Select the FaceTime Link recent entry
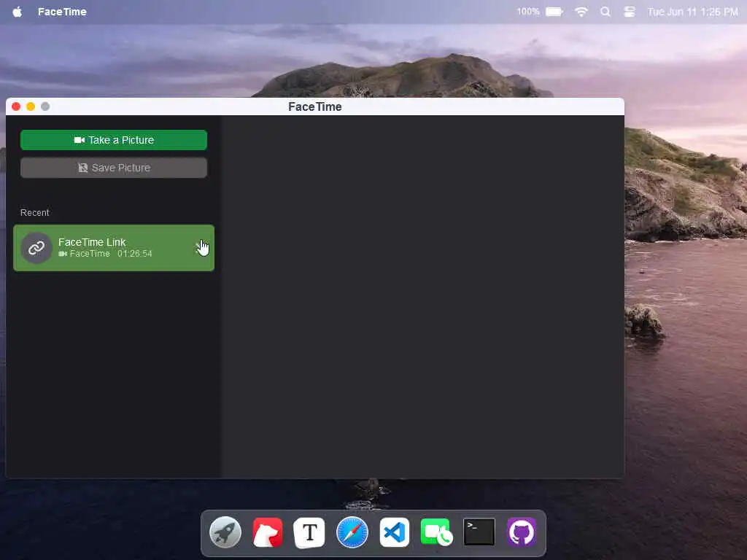The width and height of the screenshot is (747, 560). click(113, 248)
